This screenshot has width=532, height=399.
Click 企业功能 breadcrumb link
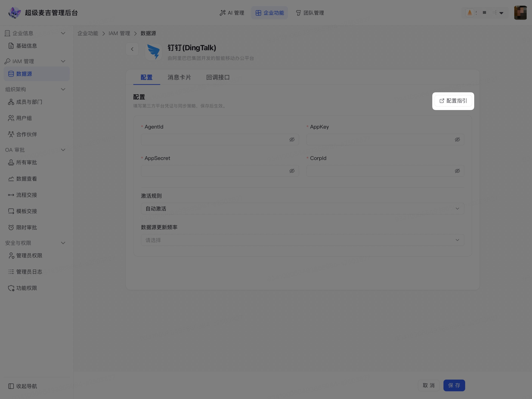click(88, 33)
